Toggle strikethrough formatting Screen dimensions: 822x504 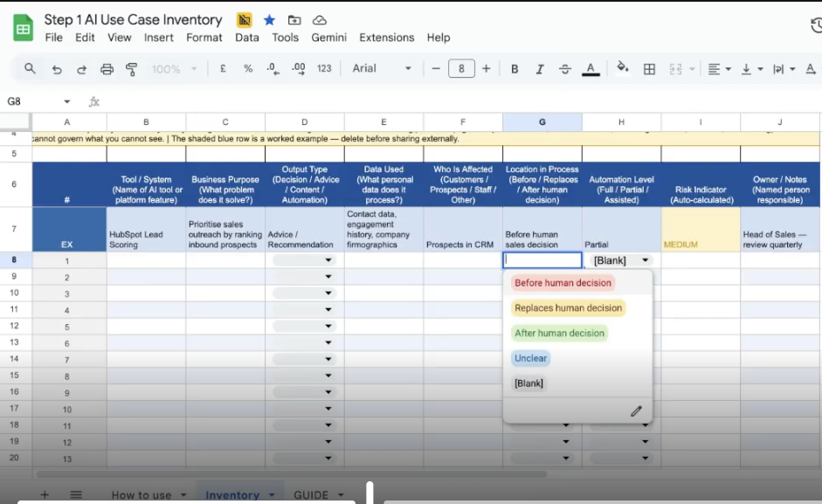pyautogui.click(x=564, y=69)
